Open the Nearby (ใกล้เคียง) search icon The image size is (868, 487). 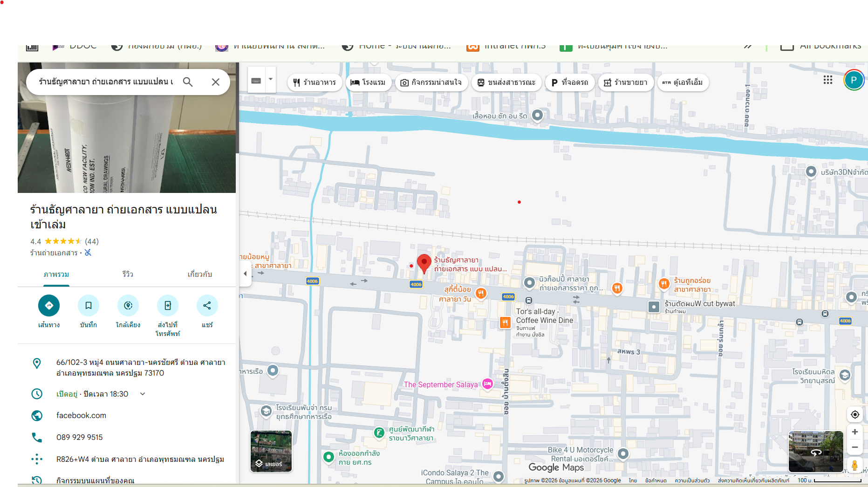pos(128,306)
